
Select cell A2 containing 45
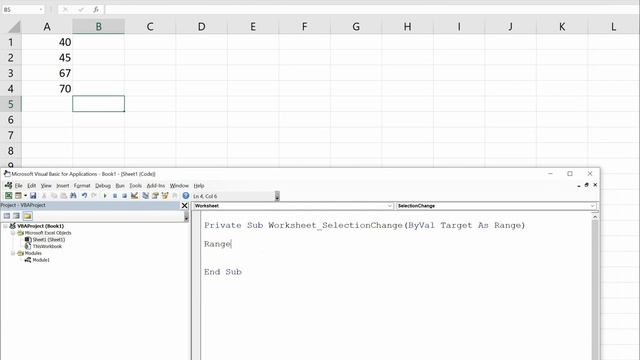(x=47, y=58)
